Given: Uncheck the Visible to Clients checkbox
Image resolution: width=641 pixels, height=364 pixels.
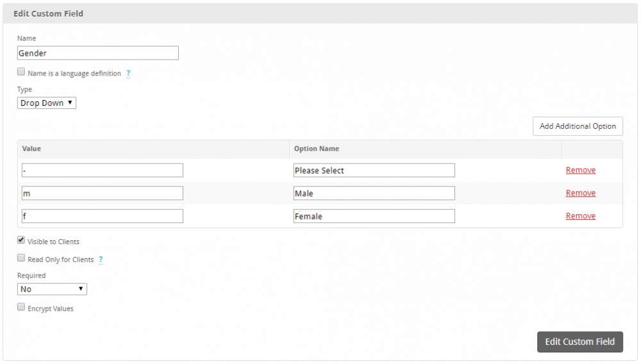Looking at the screenshot, I should [x=21, y=240].
